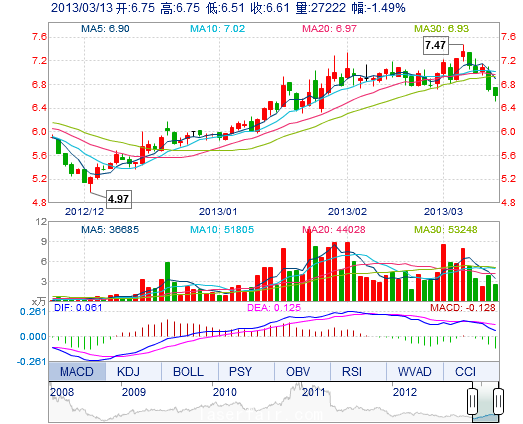Select the MACD indicator tab
This screenshot has width=523, height=424.
coord(77,371)
